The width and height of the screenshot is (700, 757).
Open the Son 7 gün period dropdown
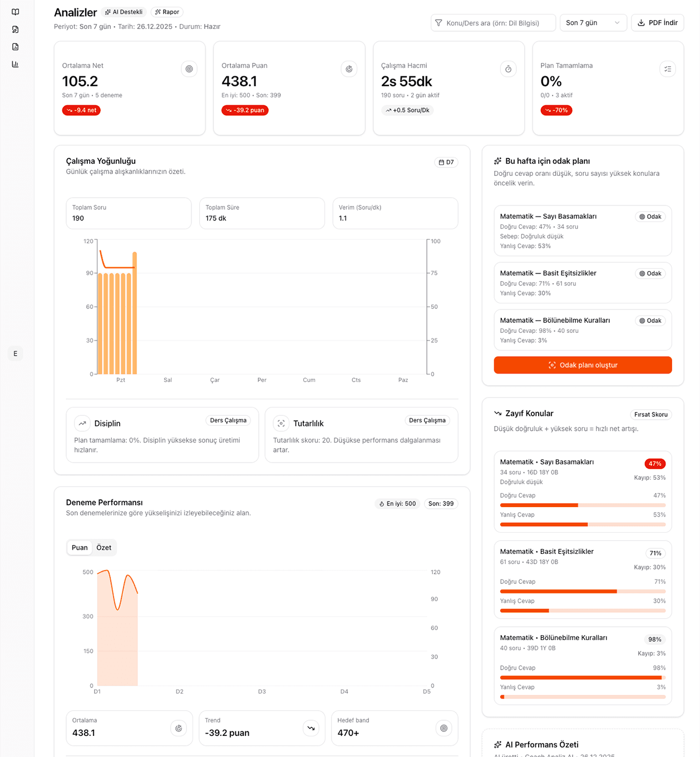[x=593, y=23]
